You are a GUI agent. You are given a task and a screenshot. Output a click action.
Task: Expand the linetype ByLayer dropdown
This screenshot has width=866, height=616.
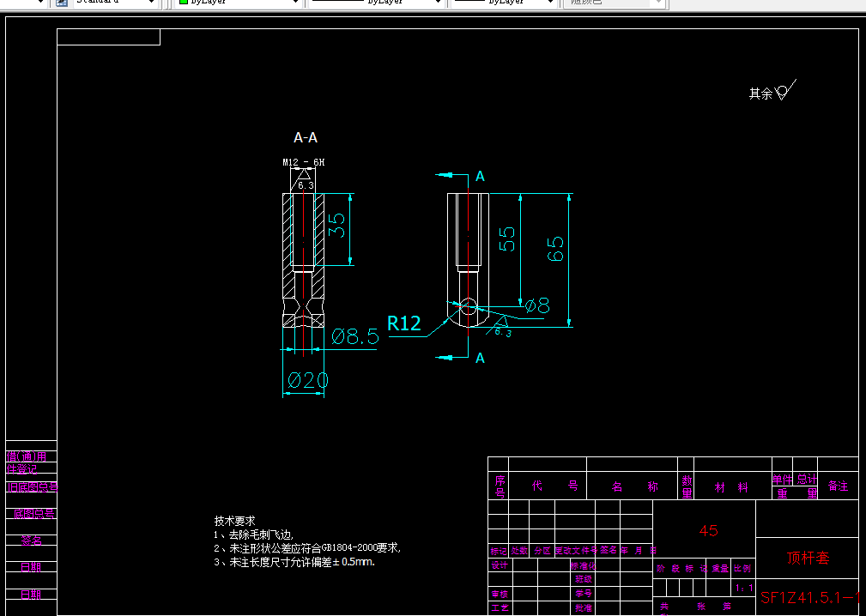(x=437, y=3)
